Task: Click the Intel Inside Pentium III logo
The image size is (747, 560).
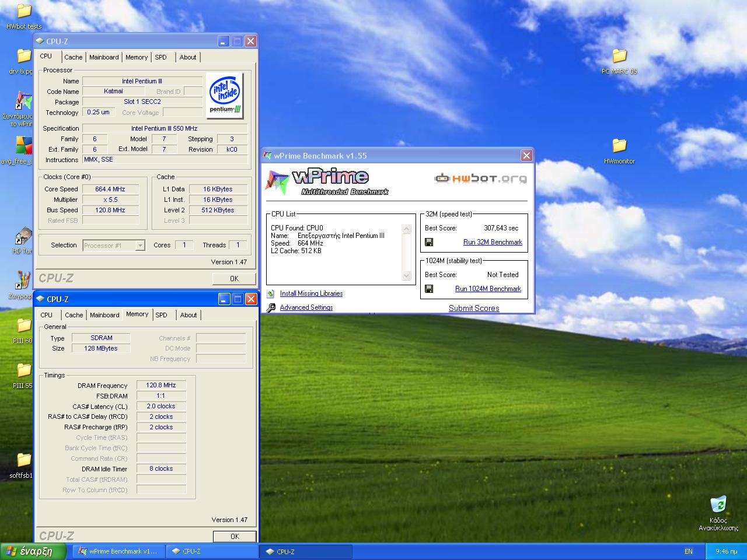Action: coord(225,96)
